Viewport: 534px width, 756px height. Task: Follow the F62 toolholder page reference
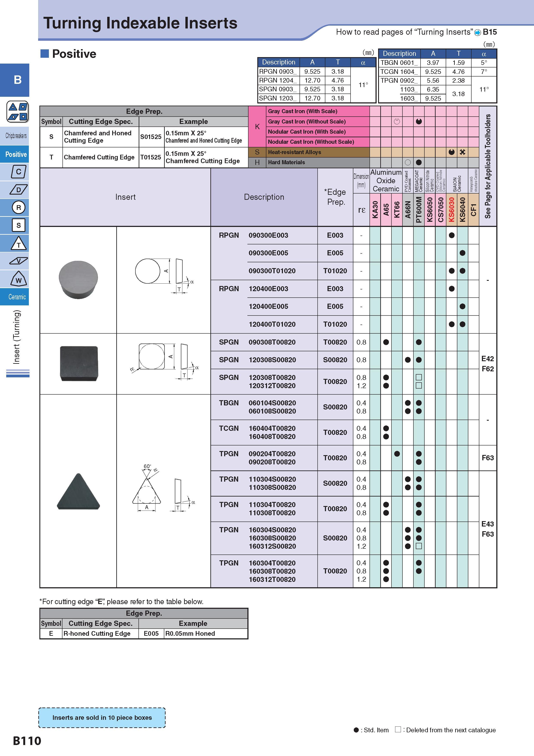[x=487, y=369]
